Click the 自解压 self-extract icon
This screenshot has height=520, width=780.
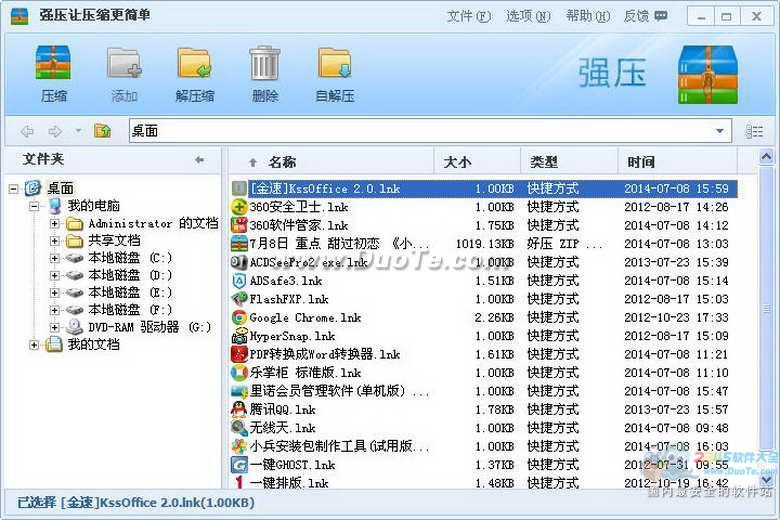point(335,64)
